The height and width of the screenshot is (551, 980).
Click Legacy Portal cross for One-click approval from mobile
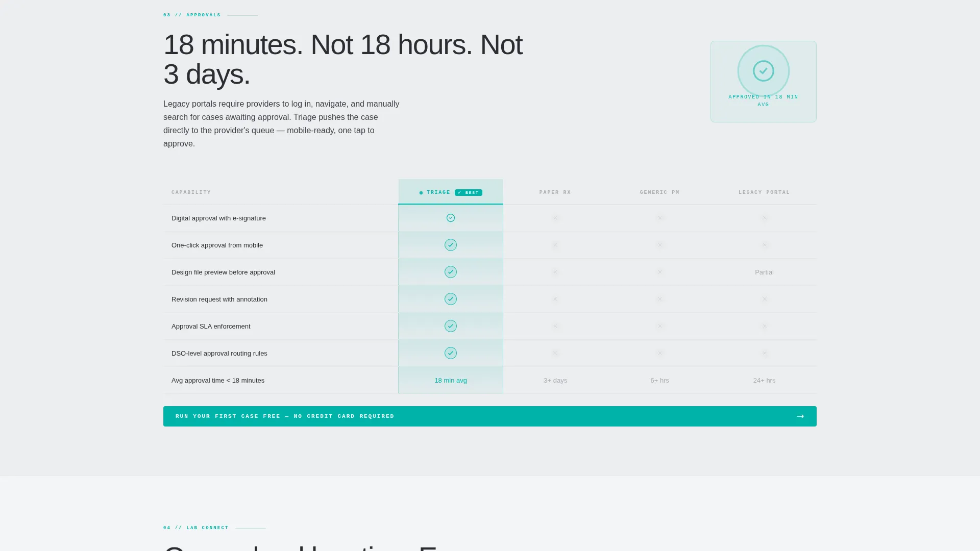765,245
